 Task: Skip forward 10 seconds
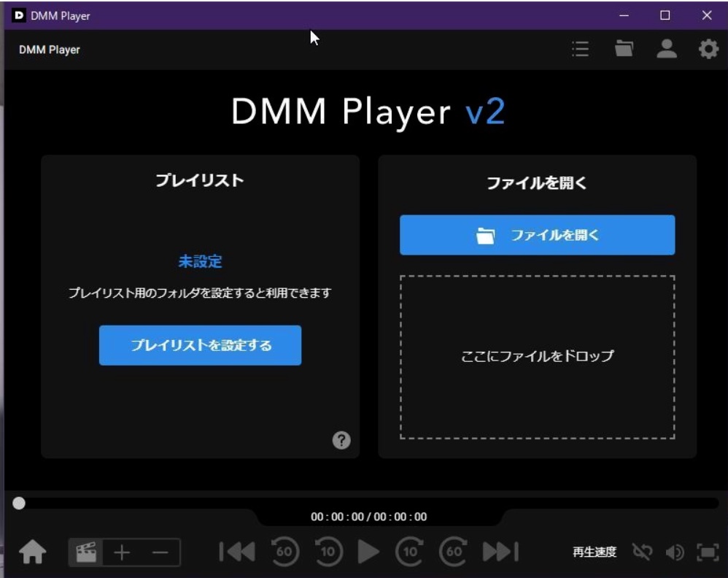coord(409,552)
